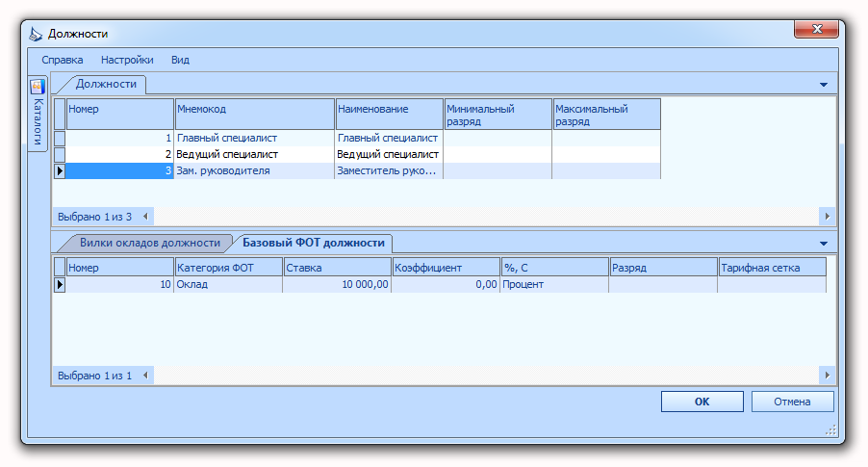
Task: Click the Номер value '10' in lower grid
Action: pos(119,284)
